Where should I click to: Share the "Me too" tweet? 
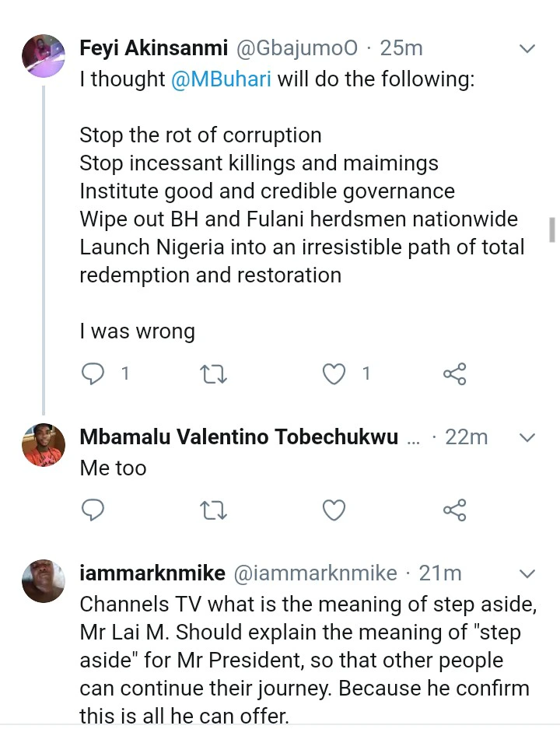pos(454,510)
